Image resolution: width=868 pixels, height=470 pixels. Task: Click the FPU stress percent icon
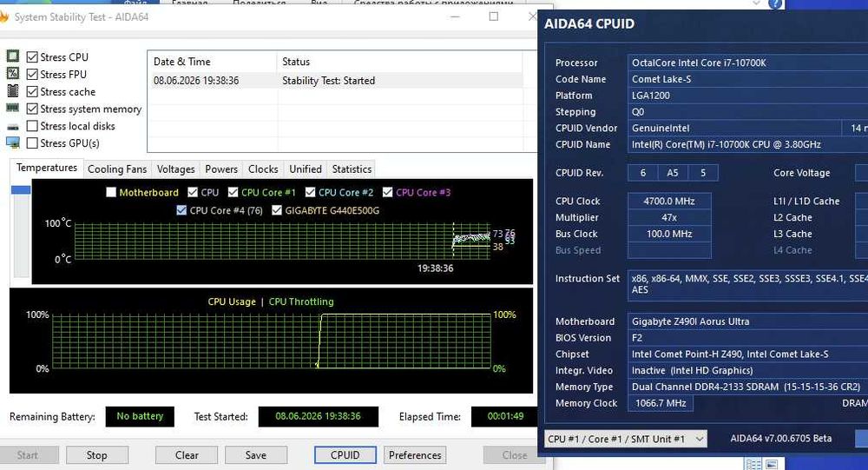12,73
